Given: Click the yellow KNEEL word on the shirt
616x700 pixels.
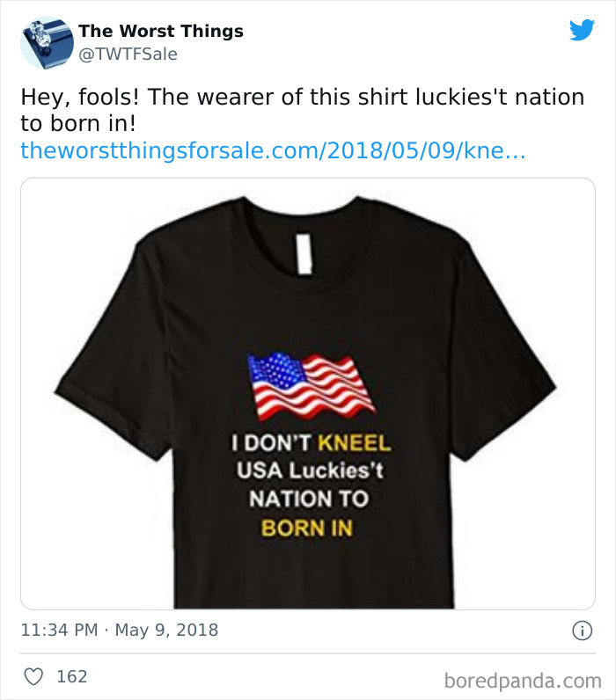Looking at the screenshot, I should point(355,443).
